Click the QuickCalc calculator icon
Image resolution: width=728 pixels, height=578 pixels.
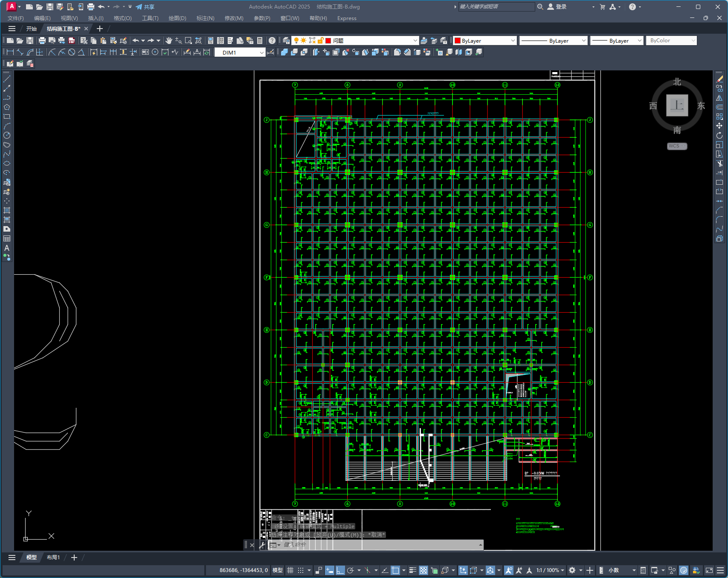click(260, 41)
